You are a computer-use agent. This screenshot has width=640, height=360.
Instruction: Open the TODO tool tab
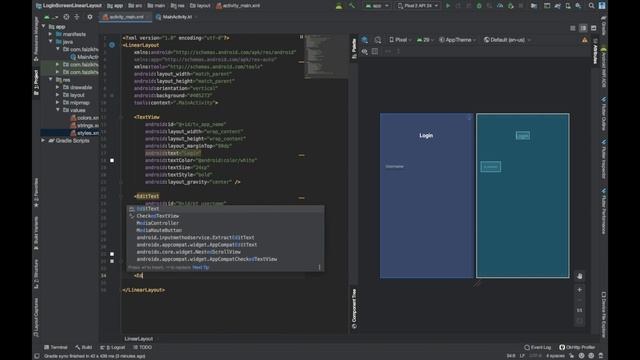(x=142, y=347)
